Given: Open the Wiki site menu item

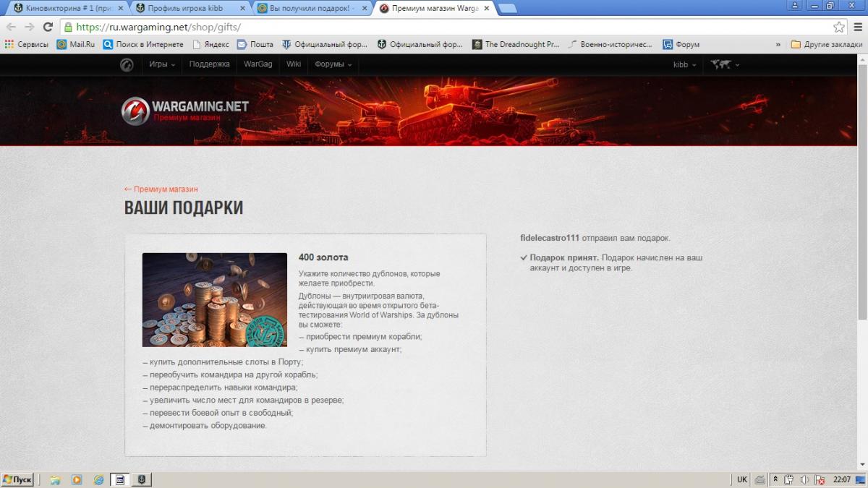Looking at the screenshot, I should [294, 64].
